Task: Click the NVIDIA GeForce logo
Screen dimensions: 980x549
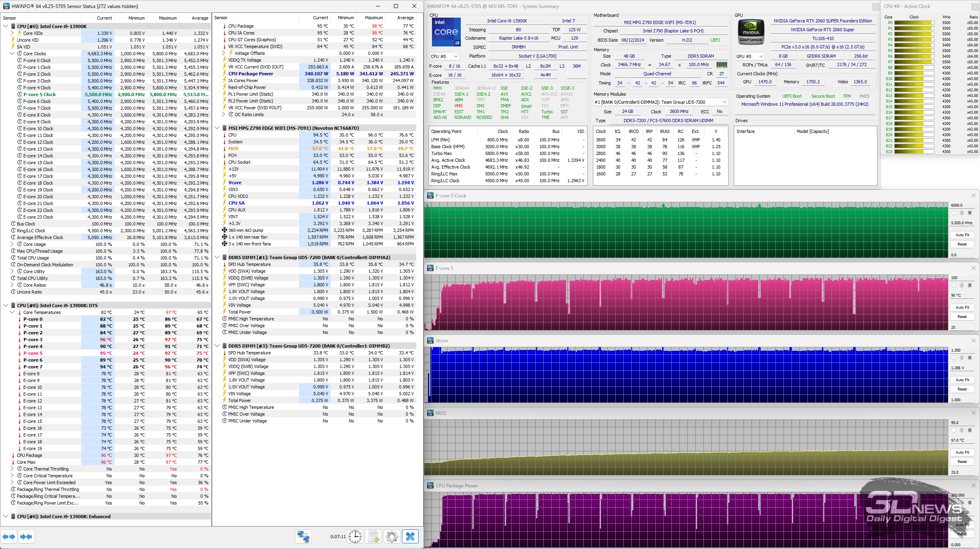Action: [x=751, y=32]
